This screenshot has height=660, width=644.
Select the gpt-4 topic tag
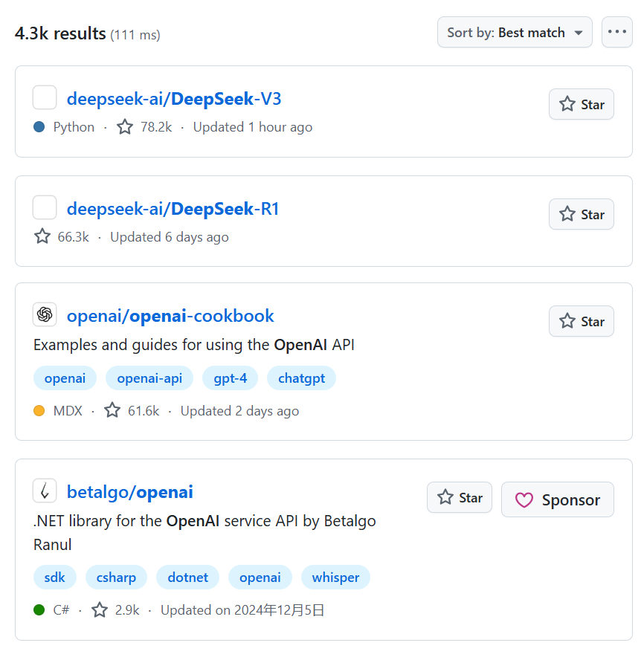pyautogui.click(x=230, y=378)
